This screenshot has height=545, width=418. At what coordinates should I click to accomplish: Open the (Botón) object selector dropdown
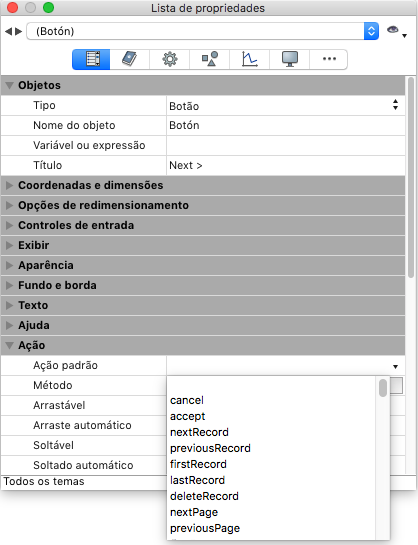[x=203, y=31]
